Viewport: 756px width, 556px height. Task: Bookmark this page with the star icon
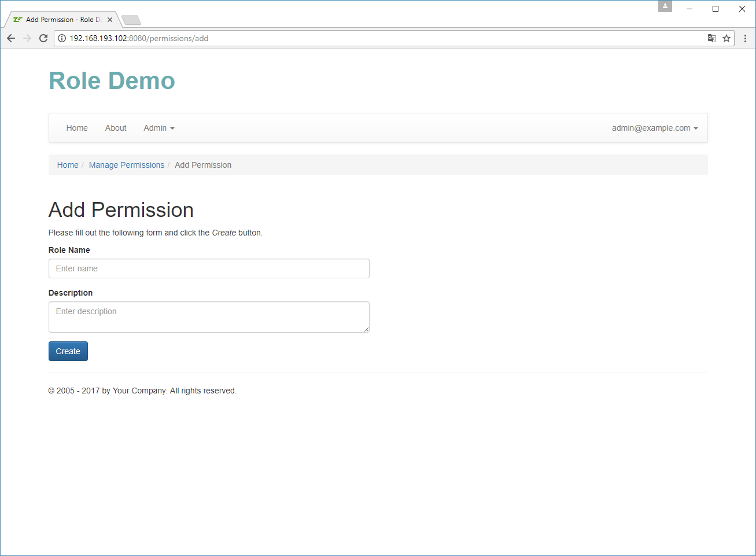pos(727,38)
